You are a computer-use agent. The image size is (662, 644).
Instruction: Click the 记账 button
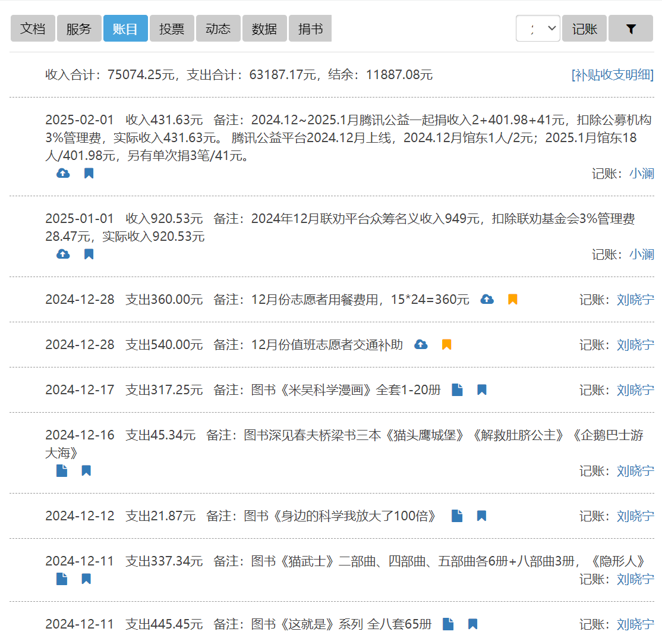click(584, 29)
